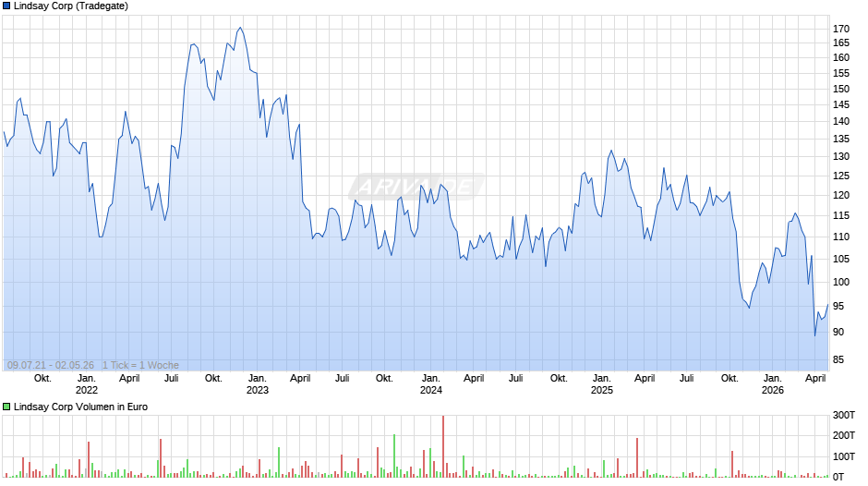This screenshot has width=868, height=486.
Task: Click the tallest green volume bar near 200T
Action: 394,456
